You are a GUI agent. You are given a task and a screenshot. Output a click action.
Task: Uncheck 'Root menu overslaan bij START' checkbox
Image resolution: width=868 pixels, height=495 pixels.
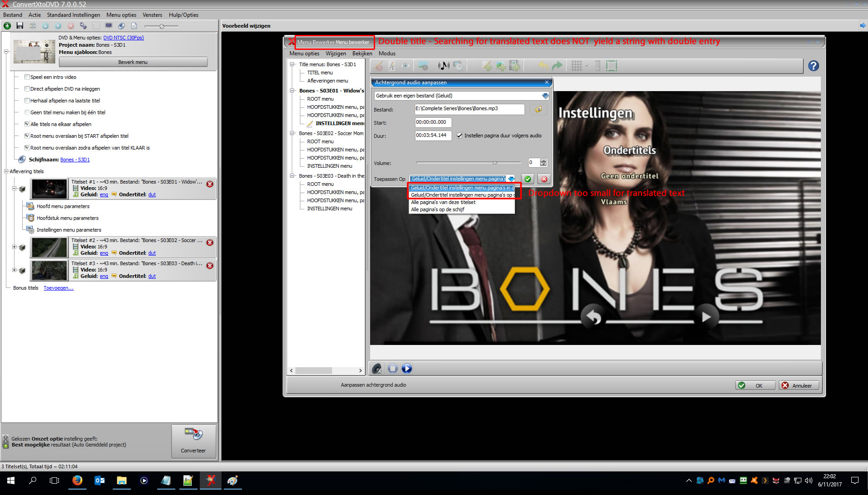pyautogui.click(x=27, y=136)
